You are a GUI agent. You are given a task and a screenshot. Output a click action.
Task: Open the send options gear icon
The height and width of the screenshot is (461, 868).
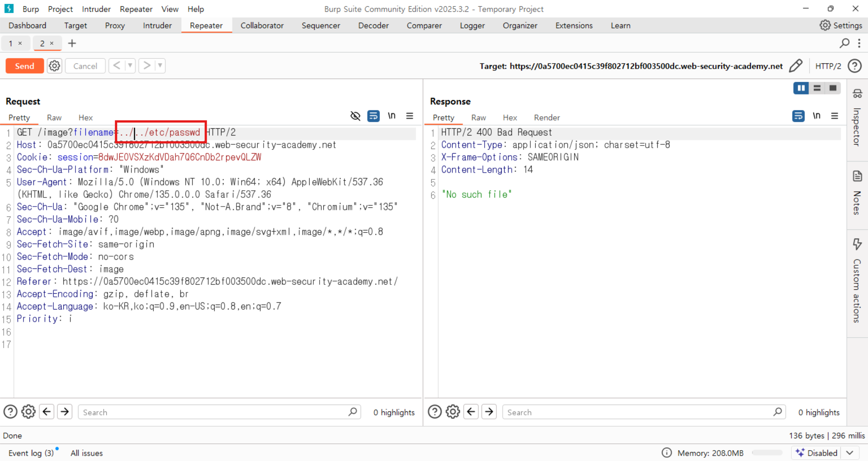[x=54, y=66]
